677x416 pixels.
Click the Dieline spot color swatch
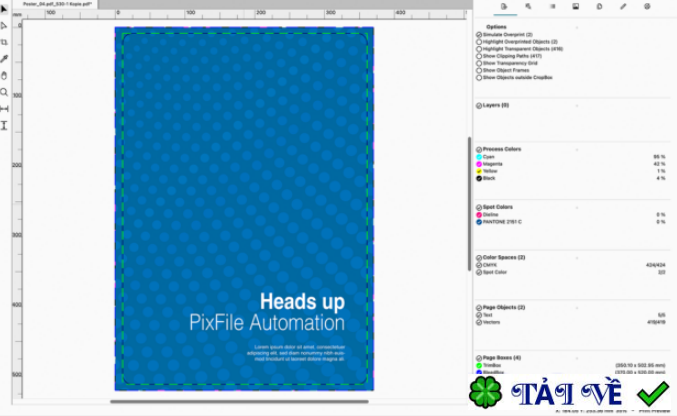[x=479, y=215]
